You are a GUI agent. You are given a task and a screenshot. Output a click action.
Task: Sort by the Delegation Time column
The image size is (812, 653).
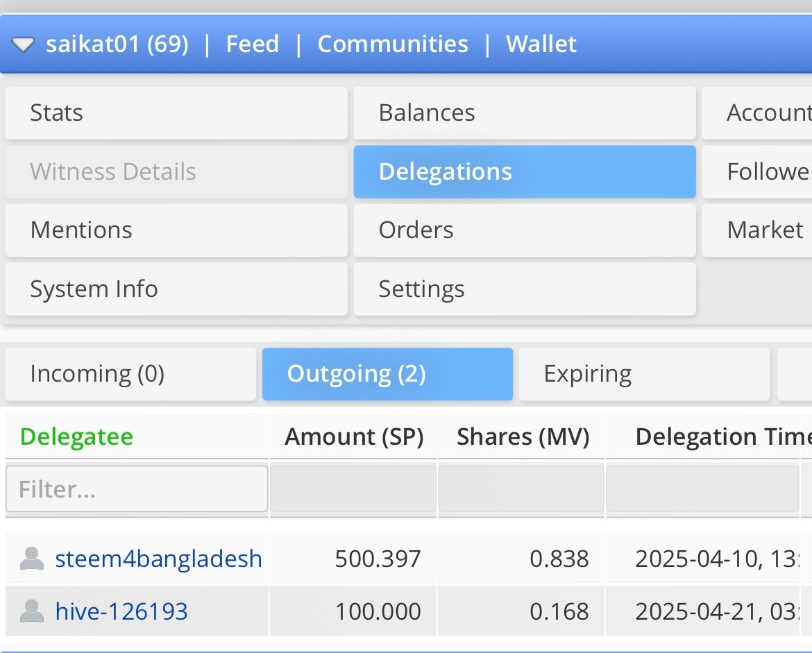pos(723,436)
